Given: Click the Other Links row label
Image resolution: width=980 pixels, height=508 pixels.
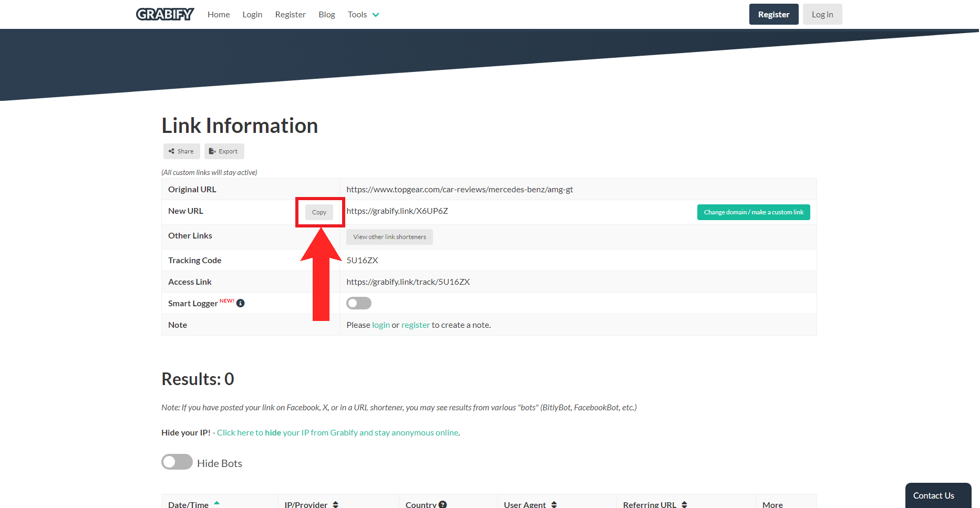Looking at the screenshot, I should [x=190, y=236].
